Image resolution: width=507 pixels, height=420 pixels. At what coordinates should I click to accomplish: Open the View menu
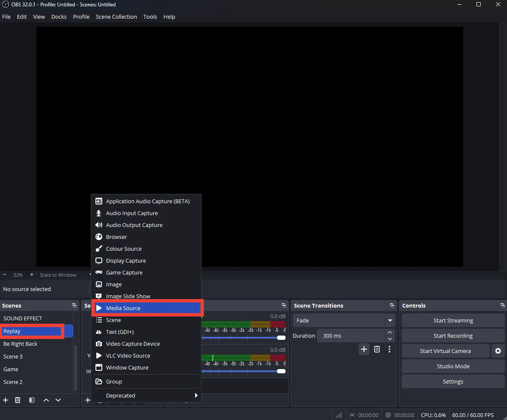pyautogui.click(x=39, y=17)
